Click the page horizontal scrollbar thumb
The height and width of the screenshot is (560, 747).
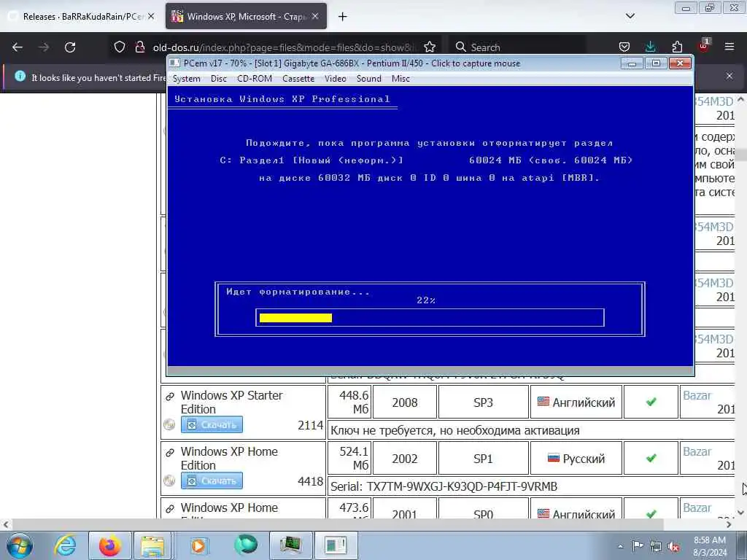[x=337, y=524]
